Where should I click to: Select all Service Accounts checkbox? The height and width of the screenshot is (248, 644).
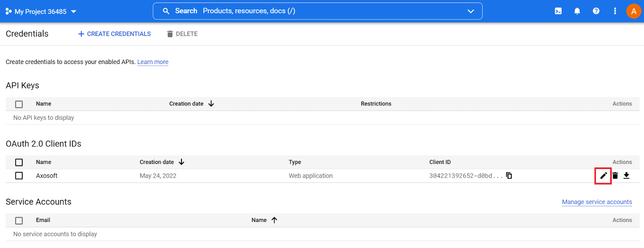point(19,221)
